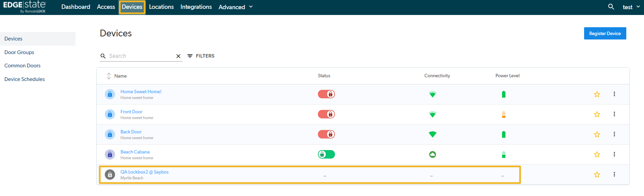Click the search magnifier icon in top bar

pos(611,7)
